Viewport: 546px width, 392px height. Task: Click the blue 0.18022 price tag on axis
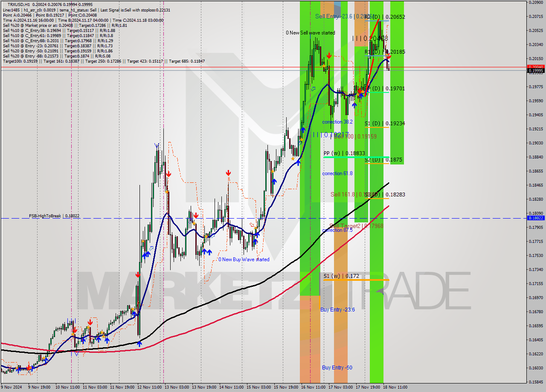point(536,218)
